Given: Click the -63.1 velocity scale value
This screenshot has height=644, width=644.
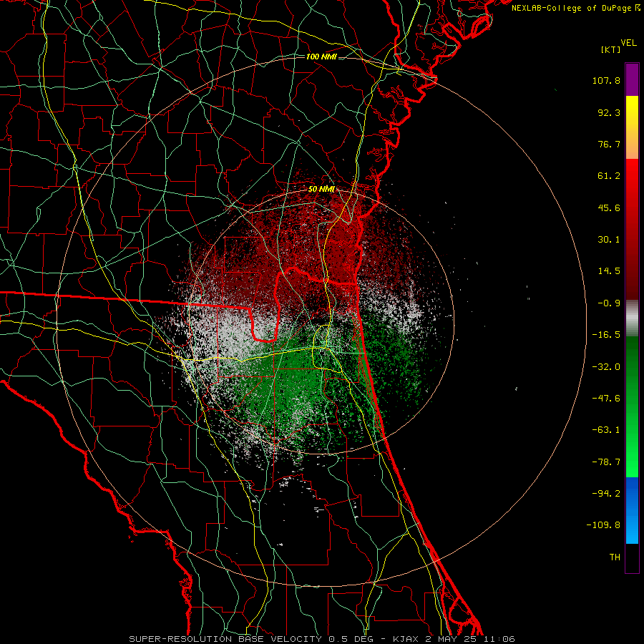Looking at the screenshot, I should coord(606,430).
